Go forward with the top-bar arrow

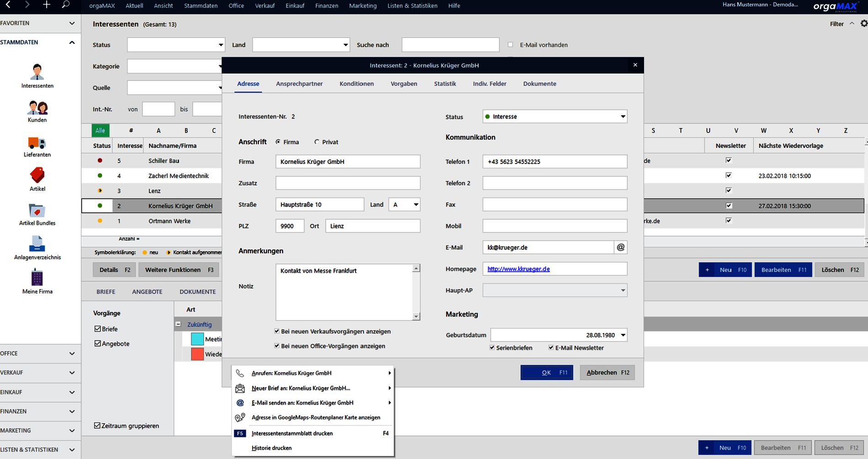point(27,5)
